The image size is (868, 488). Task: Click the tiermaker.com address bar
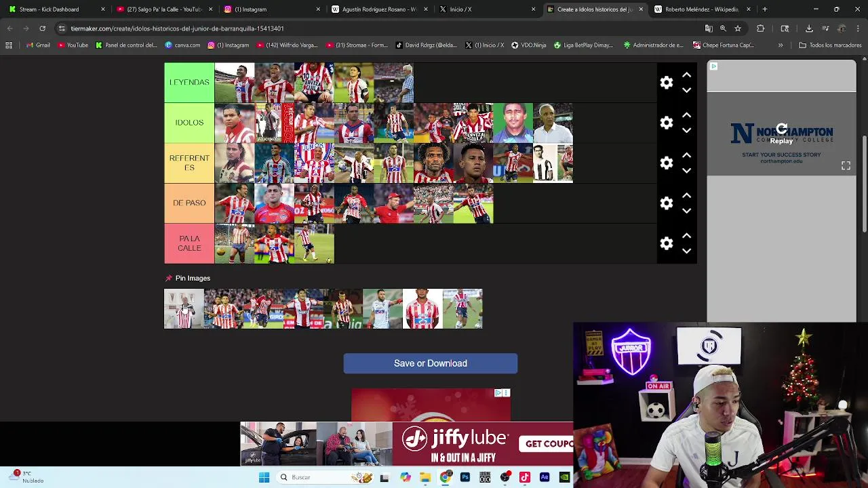[x=380, y=28]
